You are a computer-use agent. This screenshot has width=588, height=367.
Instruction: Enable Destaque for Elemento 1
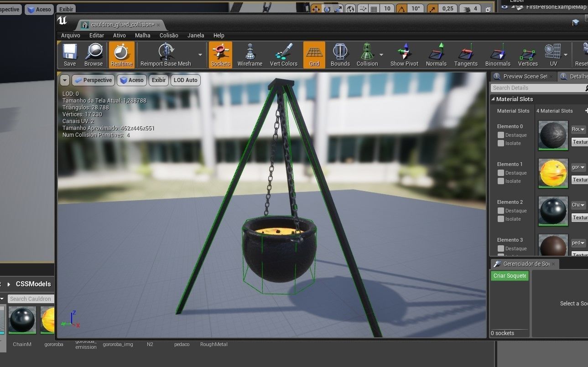[x=501, y=173]
